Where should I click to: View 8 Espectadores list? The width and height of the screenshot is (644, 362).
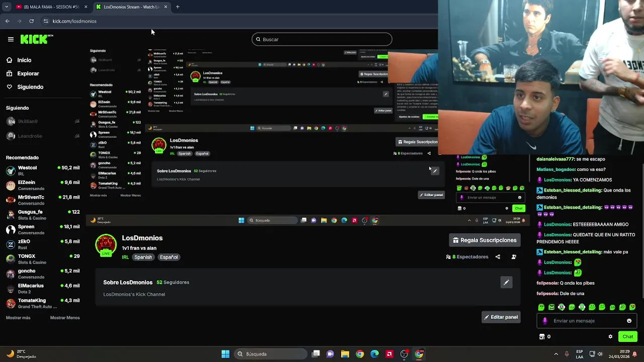click(x=467, y=257)
